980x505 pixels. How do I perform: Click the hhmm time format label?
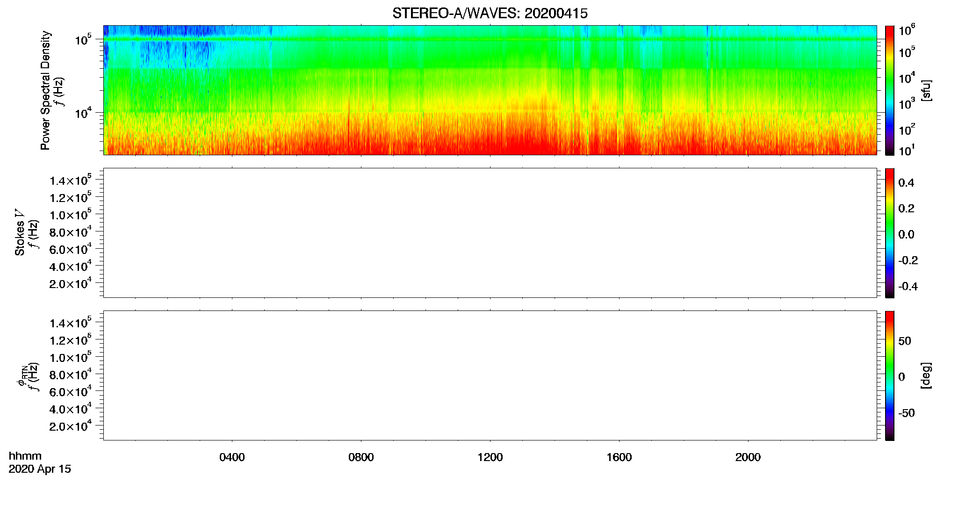tap(25, 456)
